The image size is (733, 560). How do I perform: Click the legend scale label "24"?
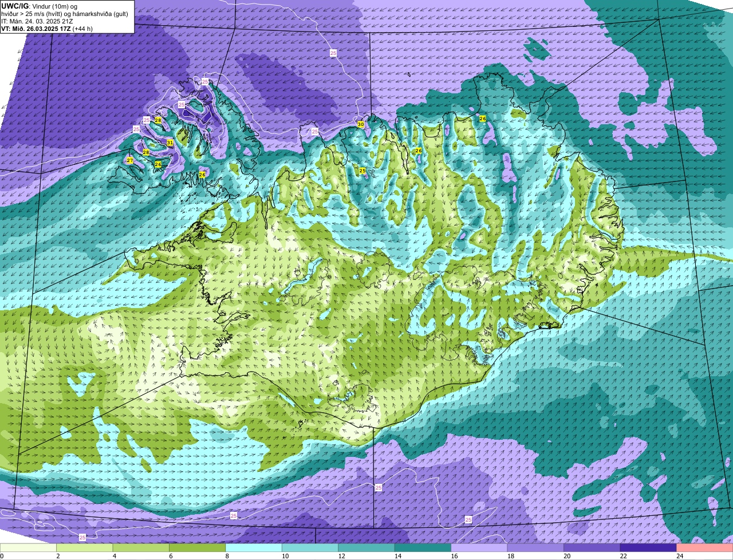tap(679, 555)
